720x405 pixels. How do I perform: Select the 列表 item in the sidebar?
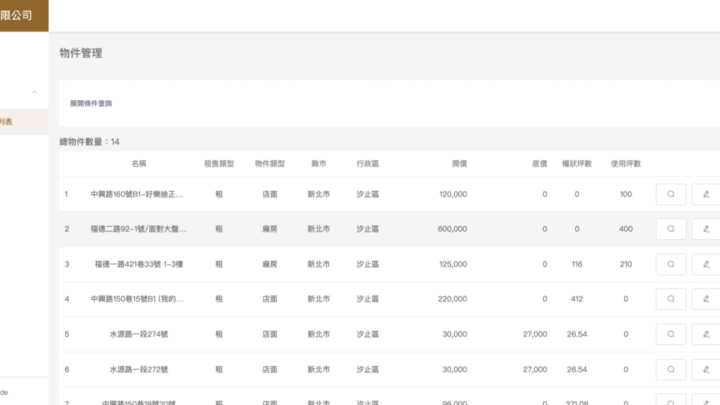8,122
